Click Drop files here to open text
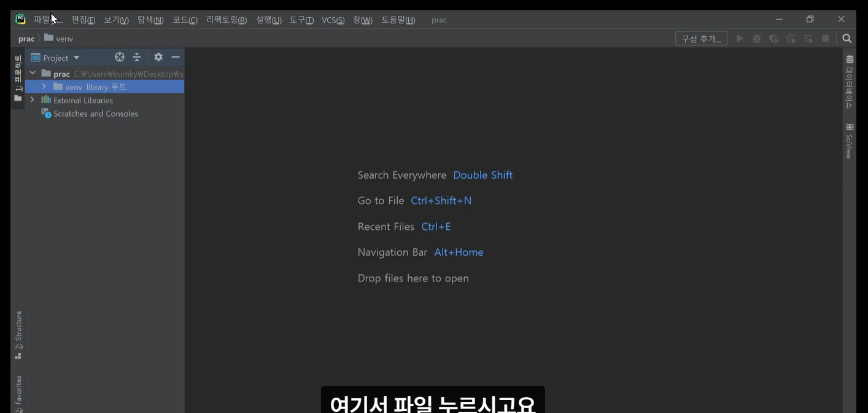This screenshot has height=413, width=868. click(413, 278)
